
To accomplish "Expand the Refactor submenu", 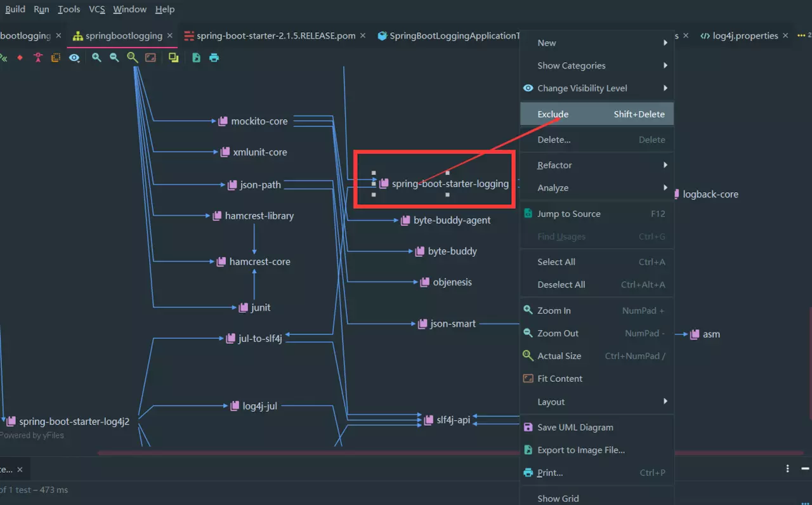I will coord(596,165).
